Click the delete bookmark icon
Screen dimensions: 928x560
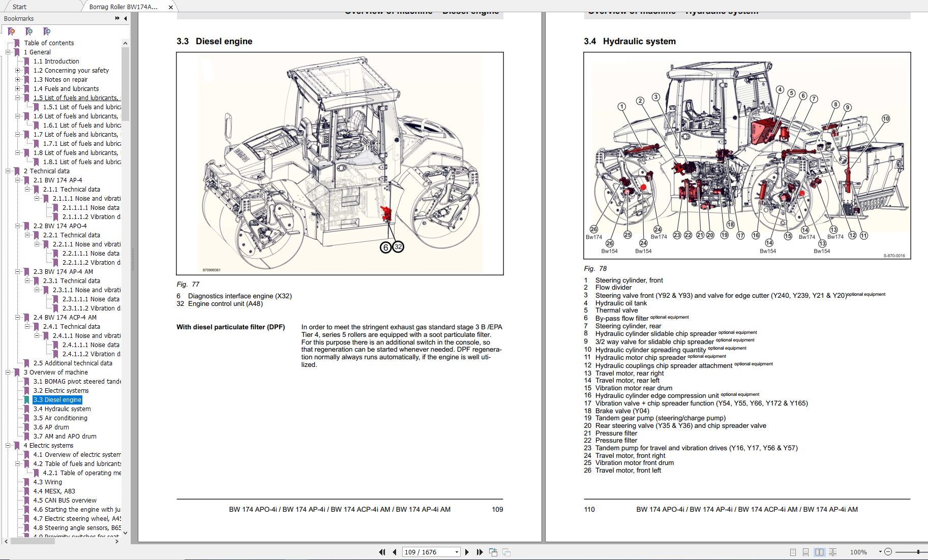click(x=11, y=32)
